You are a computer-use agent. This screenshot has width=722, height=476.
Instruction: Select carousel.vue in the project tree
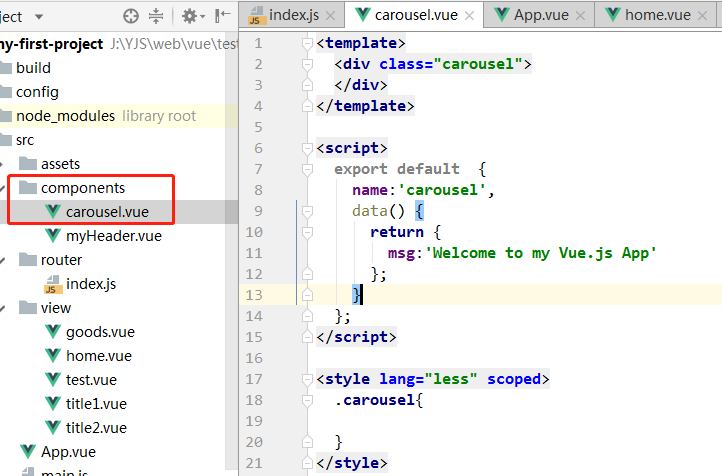coord(107,212)
